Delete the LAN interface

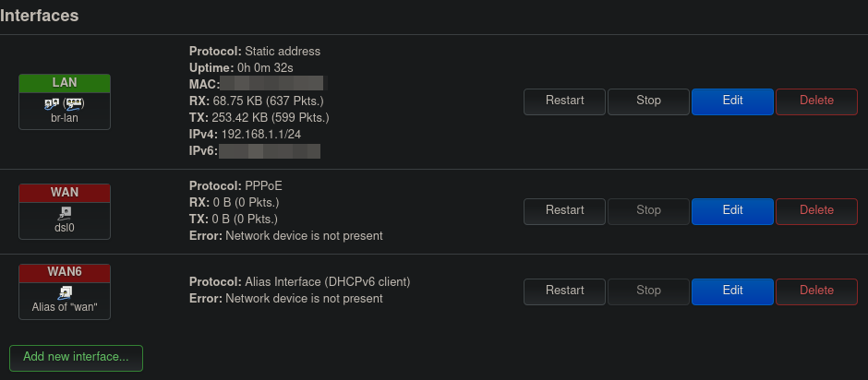[816, 101]
